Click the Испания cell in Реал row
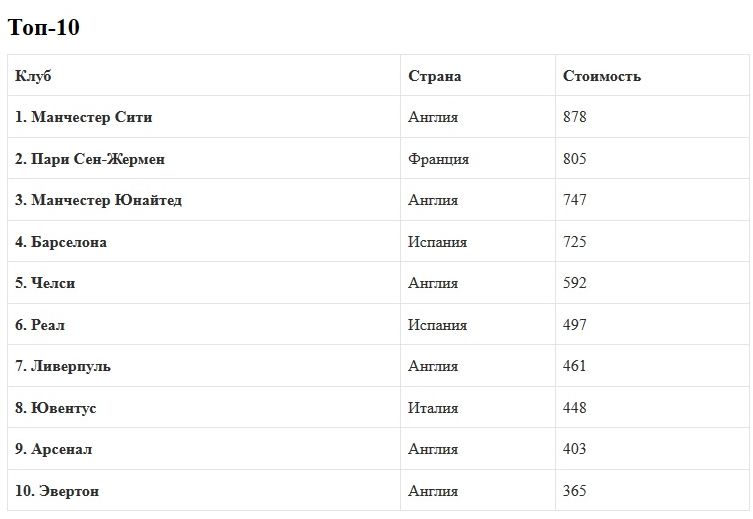 tap(437, 325)
